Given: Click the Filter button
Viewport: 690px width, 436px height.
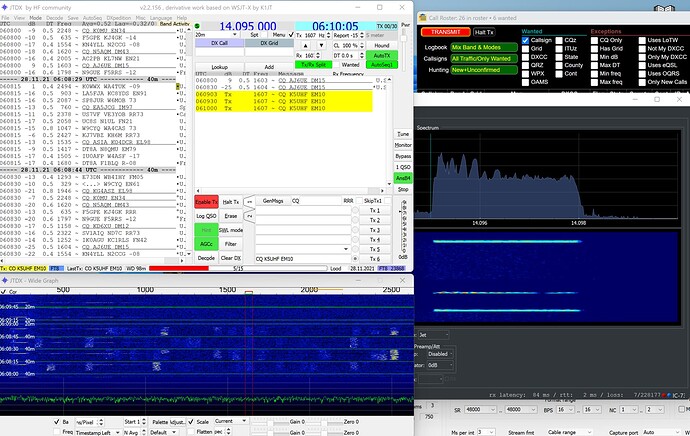Looking at the screenshot, I should [x=231, y=244].
